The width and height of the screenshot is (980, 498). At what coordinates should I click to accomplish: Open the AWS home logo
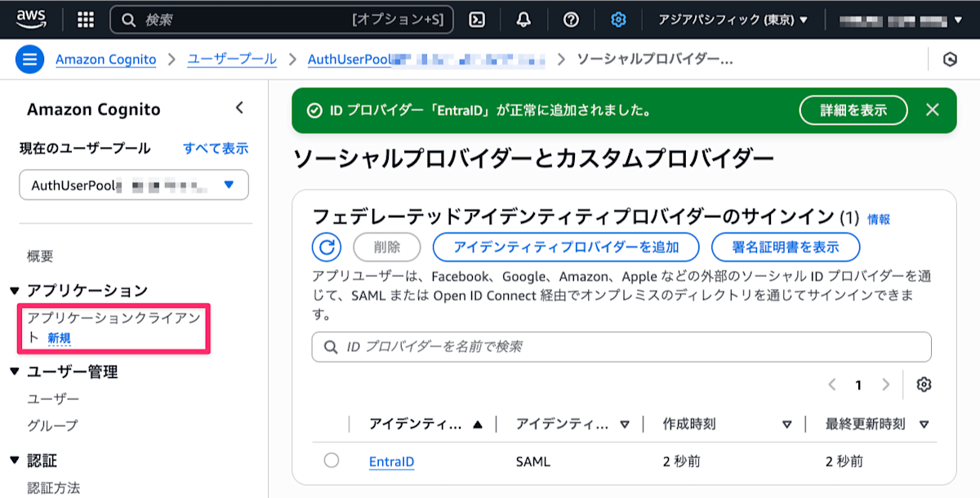pyautogui.click(x=29, y=19)
